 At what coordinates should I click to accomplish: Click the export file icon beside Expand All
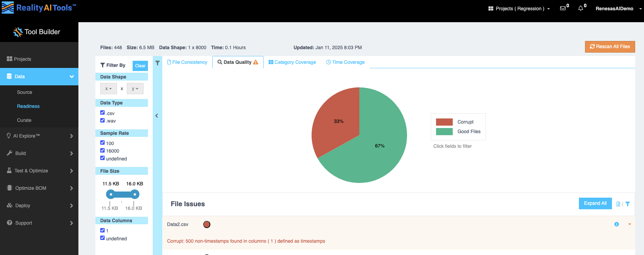618,204
